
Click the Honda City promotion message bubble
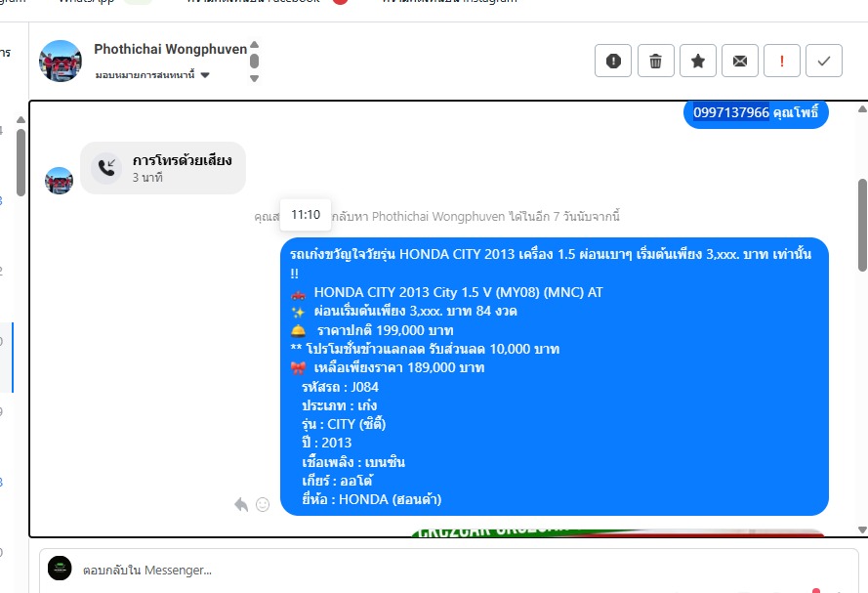pyautogui.click(x=555, y=376)
